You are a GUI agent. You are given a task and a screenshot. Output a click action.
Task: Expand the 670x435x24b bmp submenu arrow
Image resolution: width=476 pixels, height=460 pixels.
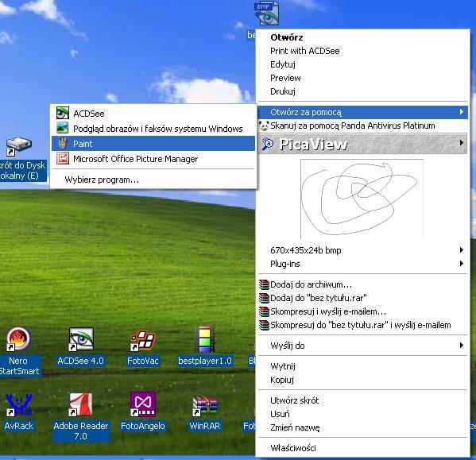(462, 250)
